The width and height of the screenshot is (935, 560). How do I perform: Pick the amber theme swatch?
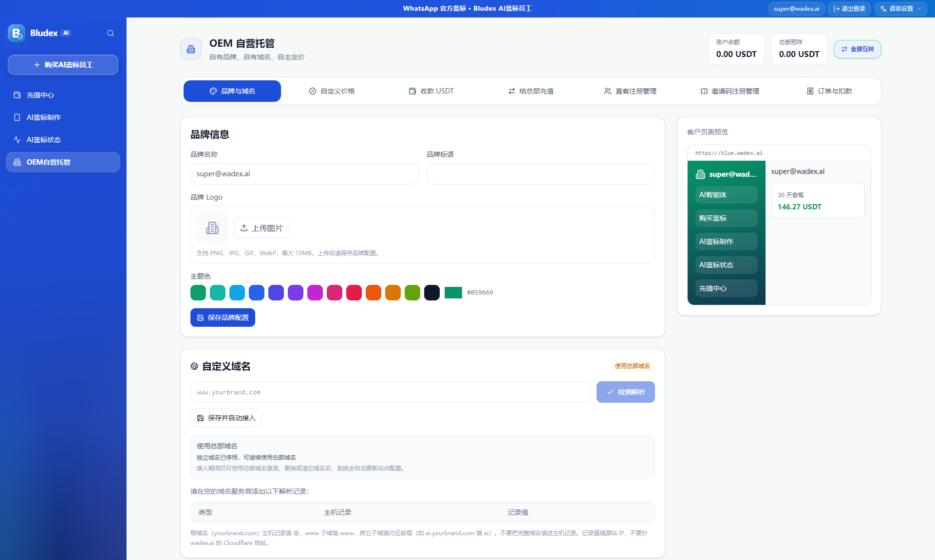(393, 293)
